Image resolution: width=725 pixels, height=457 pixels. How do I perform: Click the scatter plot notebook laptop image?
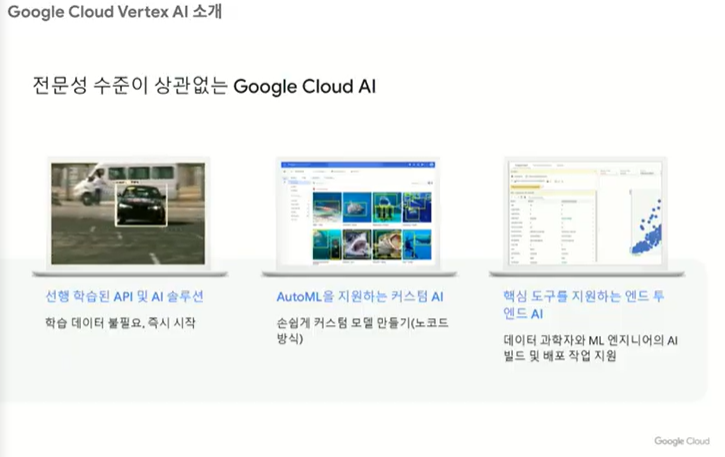pyautogui.click(x=585, y=214)
